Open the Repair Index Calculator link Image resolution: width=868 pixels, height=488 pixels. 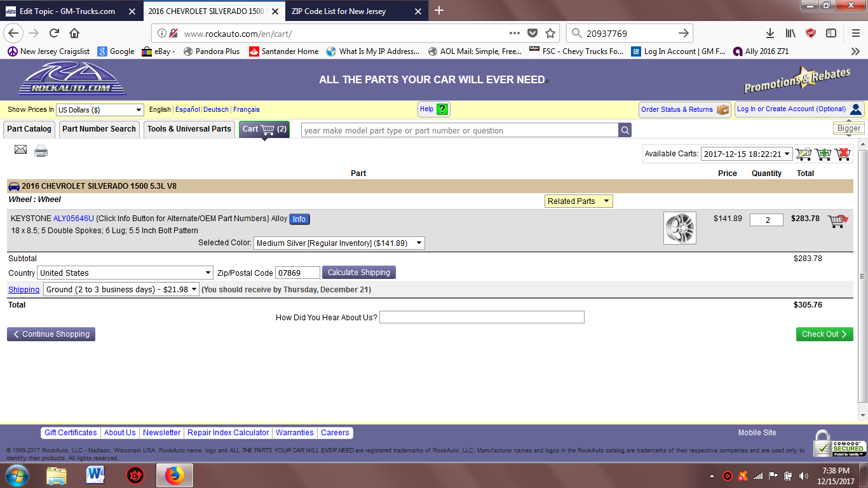point(228,433)
